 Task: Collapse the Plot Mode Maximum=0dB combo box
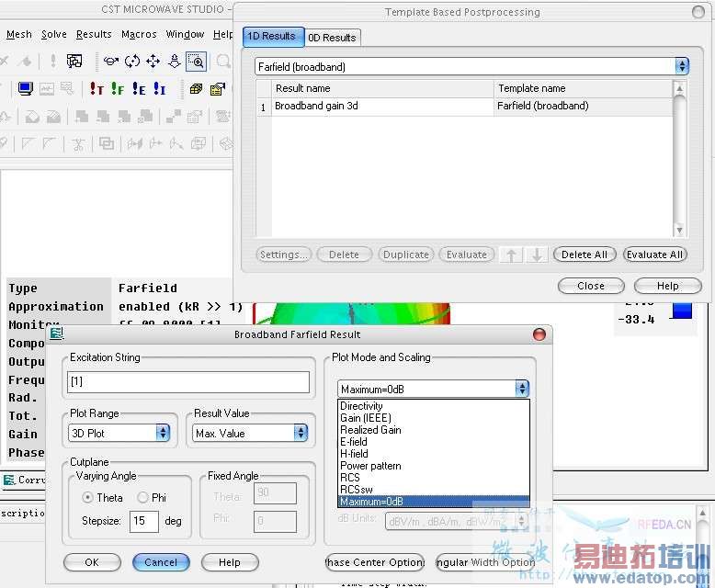[433, 389]
